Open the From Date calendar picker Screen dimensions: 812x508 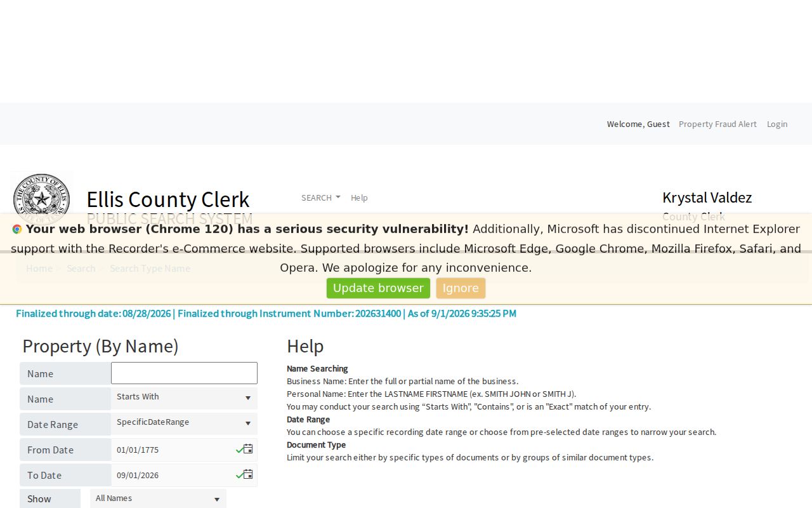pyautogui.click(x=248, y=449)
